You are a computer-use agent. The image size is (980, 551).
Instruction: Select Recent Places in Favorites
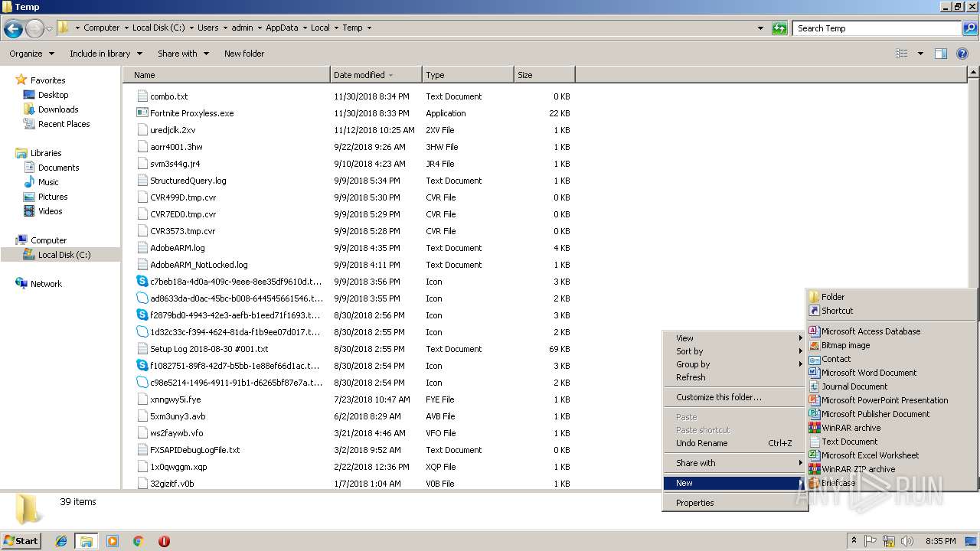64,124
